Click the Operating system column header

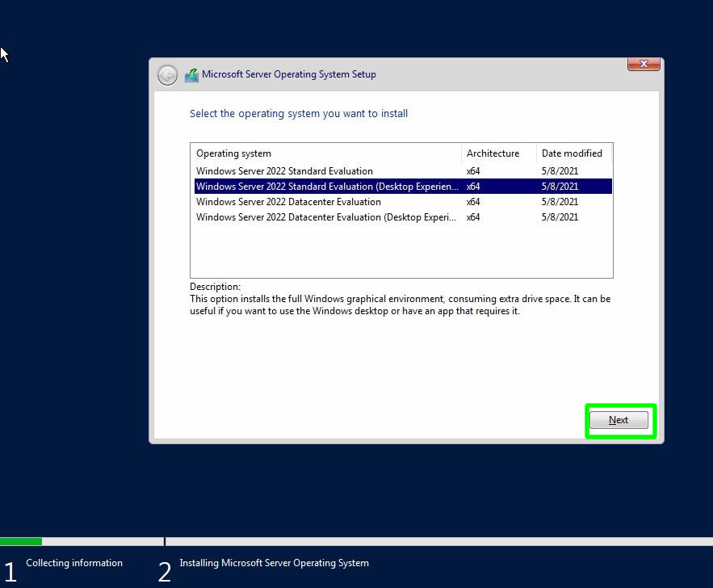234,153
